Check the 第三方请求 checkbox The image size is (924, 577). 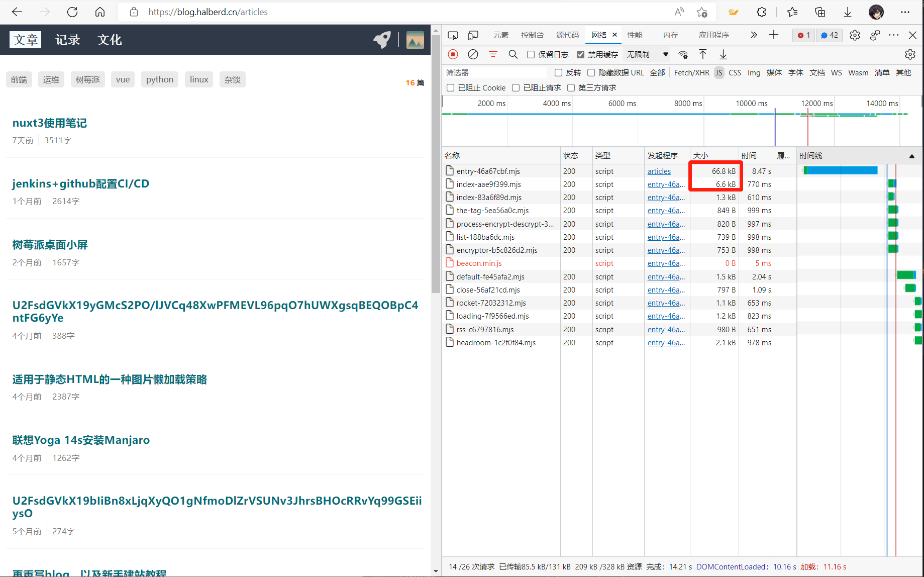[x=571, y=88]
